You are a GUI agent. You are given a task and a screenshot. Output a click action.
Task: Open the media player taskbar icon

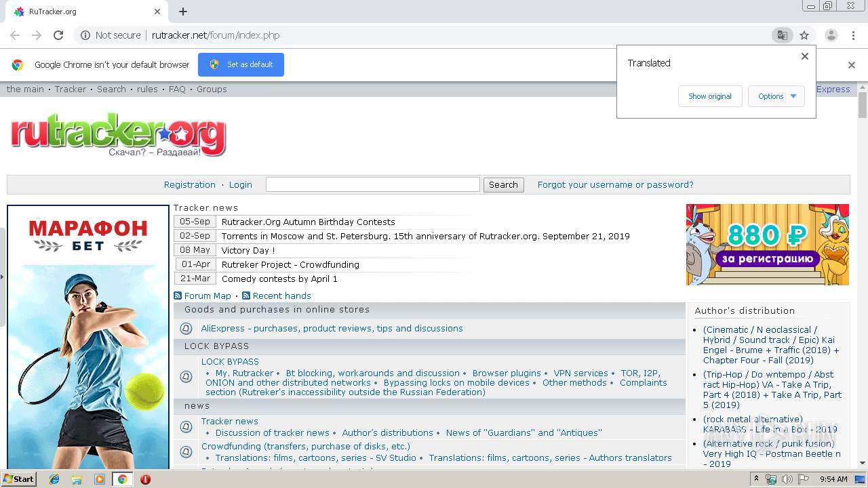click(x=100, y=479)
